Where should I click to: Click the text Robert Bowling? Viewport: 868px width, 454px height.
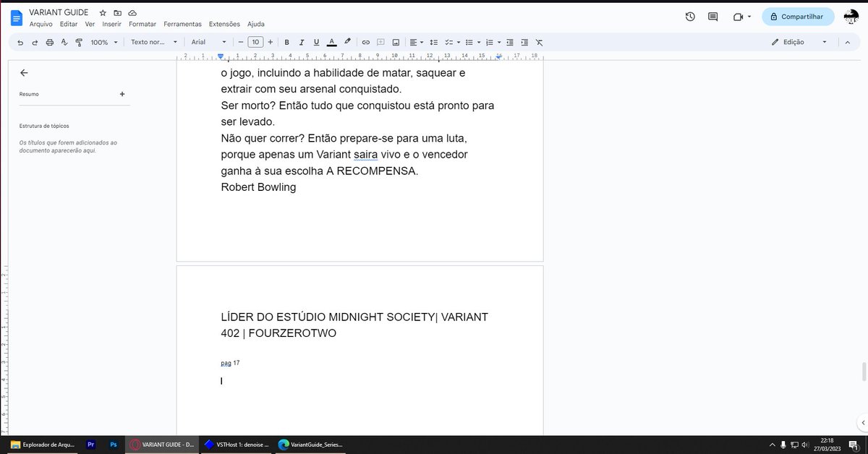pyautogui.click(x=258, y=187)
